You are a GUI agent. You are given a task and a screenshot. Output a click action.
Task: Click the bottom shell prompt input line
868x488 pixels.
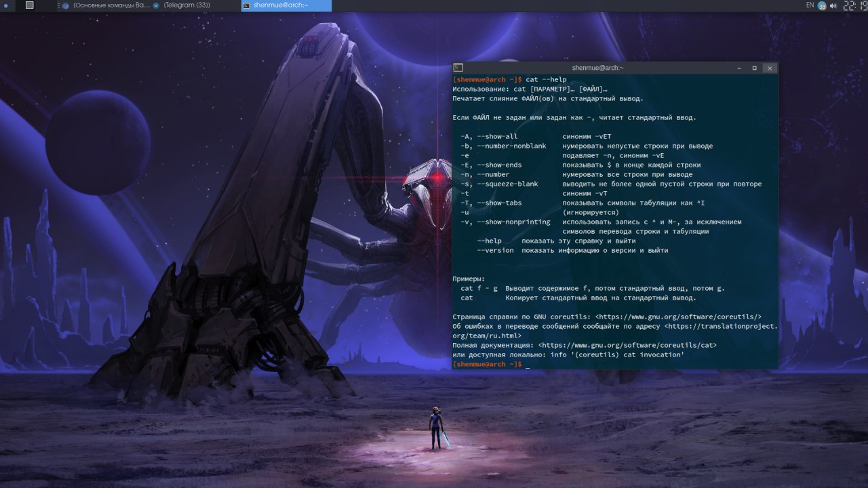click(x=615, y=364)
